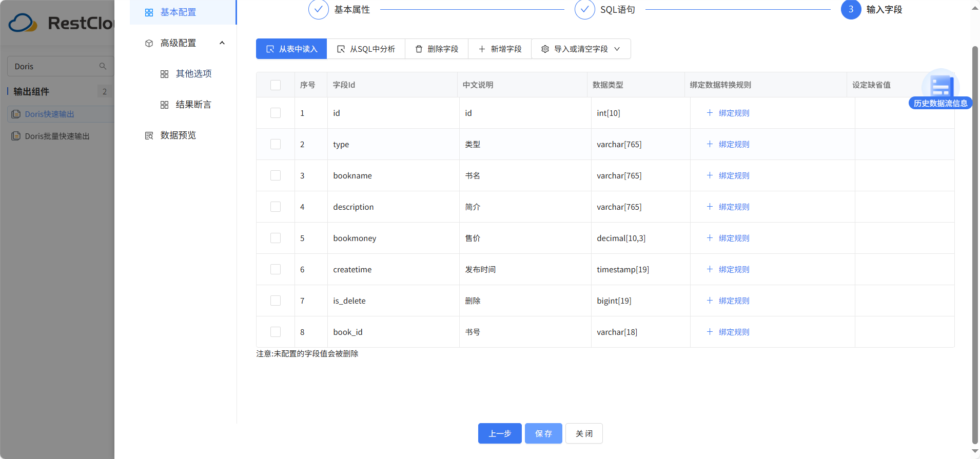Click the RestCloud logo
This screenshot has height=459, width=980.
point(61,23)
